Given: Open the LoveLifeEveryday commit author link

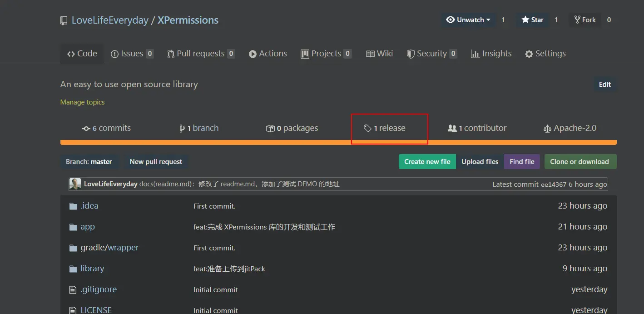Looking at the screenshot, I should 111,184.
